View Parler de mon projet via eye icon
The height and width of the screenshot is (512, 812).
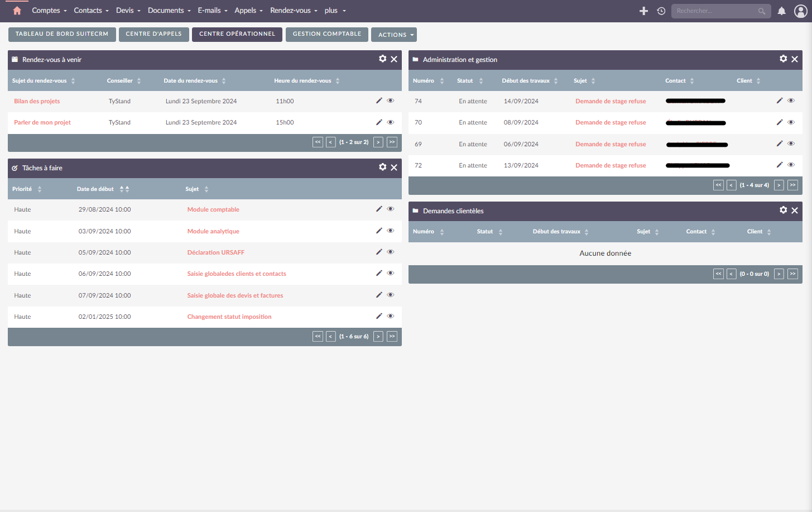[391, 122]
